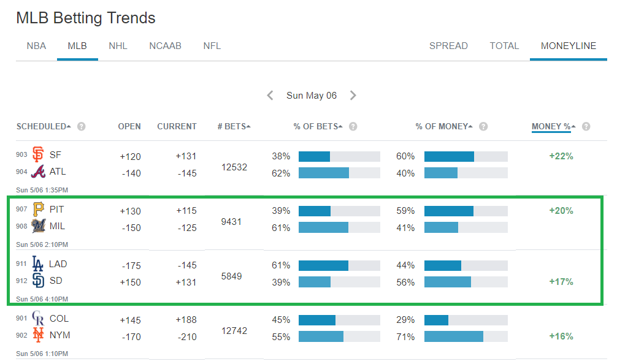Click the PIT team name
Viewport: 617px width, 364px height.
pyautogui.click(x=56, y=210)
